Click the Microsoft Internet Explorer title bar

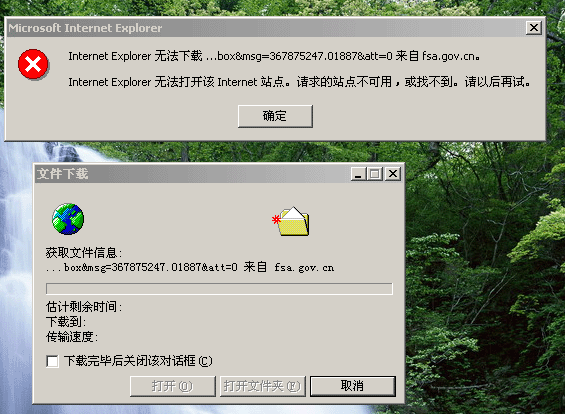276,28
